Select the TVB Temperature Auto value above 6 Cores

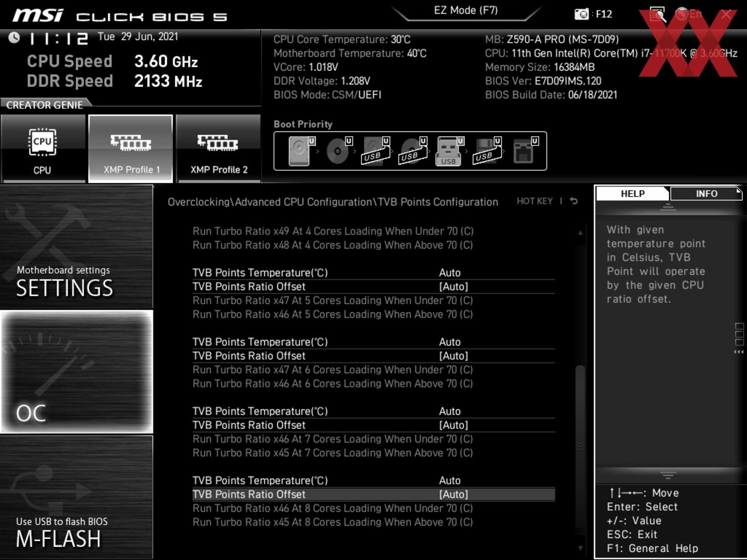pos(450,342)
